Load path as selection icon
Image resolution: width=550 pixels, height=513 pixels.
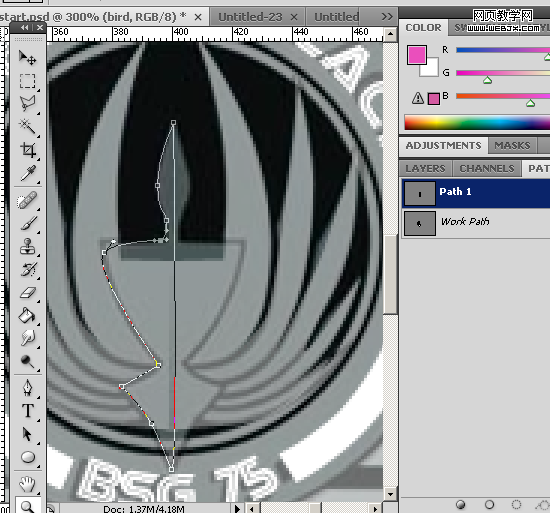point(516,505)
